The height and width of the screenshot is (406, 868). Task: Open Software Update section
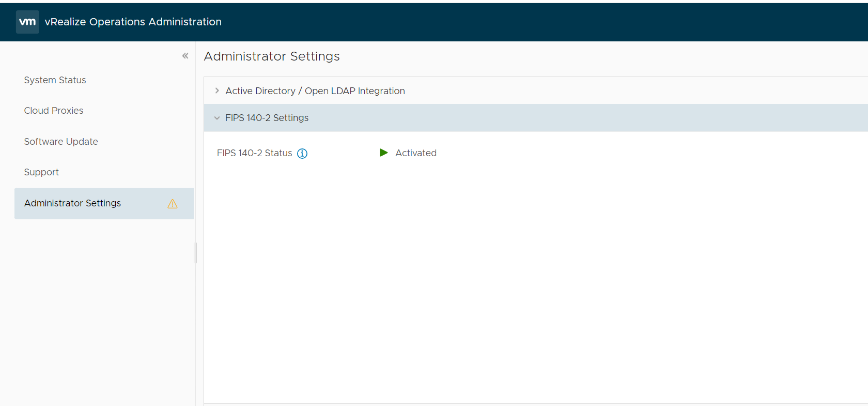(x=61, y=142)
